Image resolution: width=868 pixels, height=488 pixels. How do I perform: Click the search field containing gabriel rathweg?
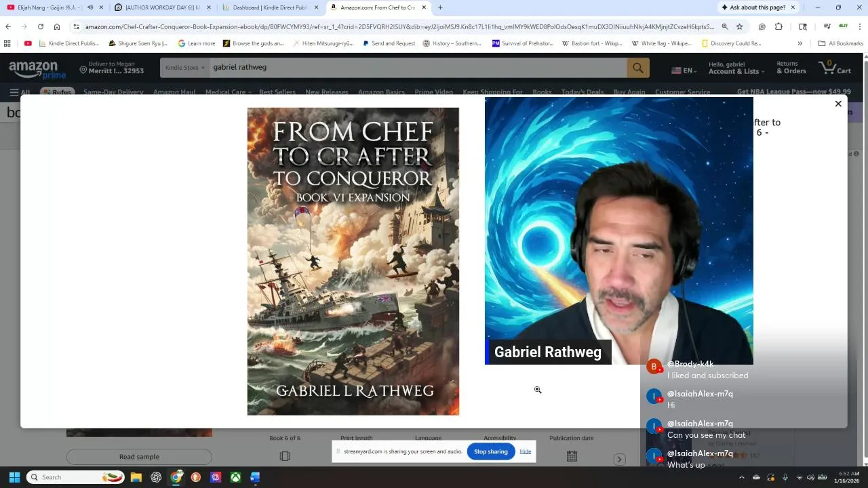[417, 68]
